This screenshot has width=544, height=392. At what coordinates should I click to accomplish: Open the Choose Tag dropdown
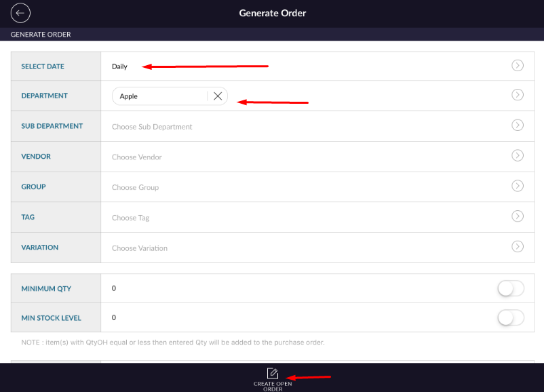tap(131, 218)
